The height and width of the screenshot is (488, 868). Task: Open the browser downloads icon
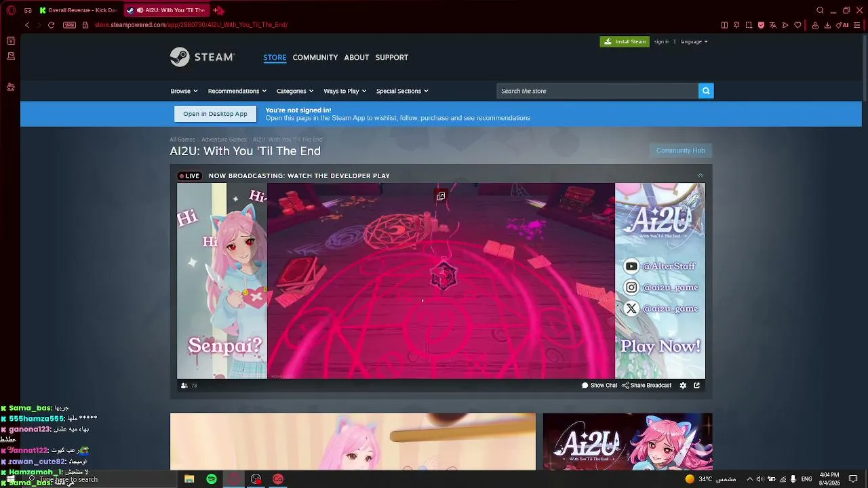pos(827,25)
